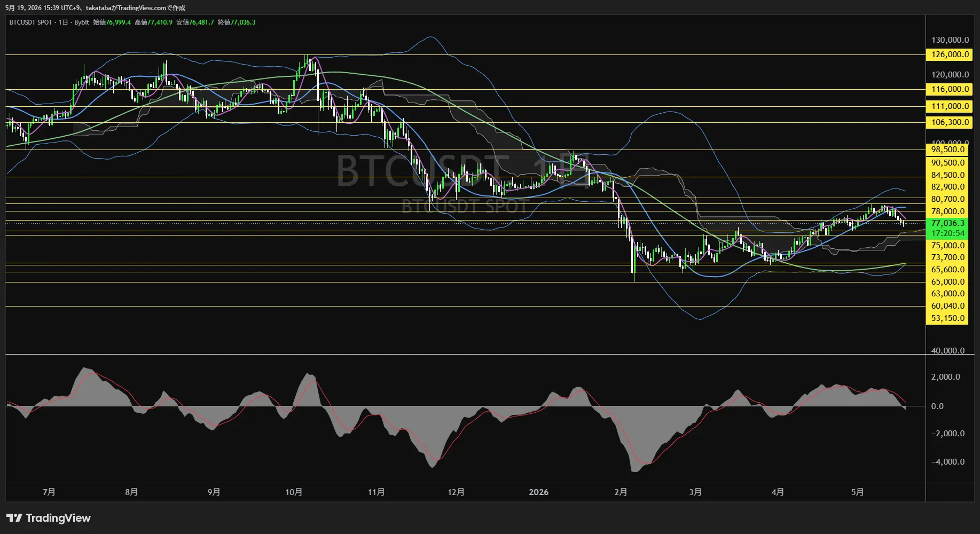The image size is (980, 534).
Task: Click the low value 76,481.7
Action: (x=202, y=22)
